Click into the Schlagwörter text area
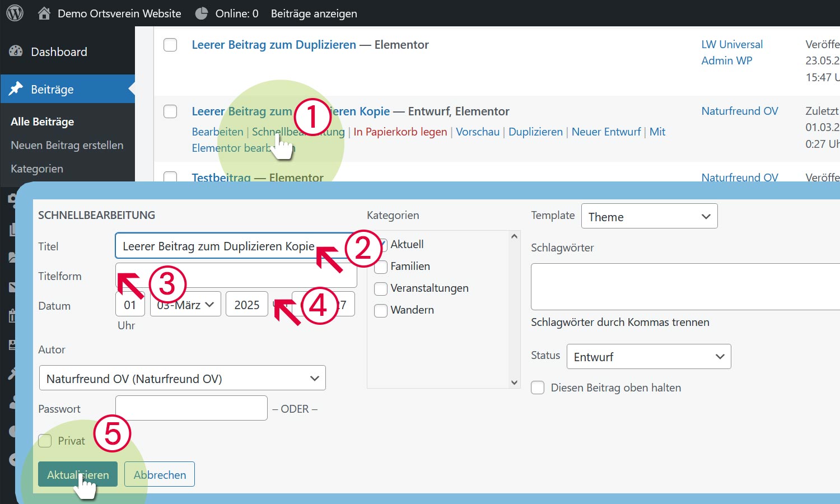Viewport: 840px width, 504px height. point(683,287)
